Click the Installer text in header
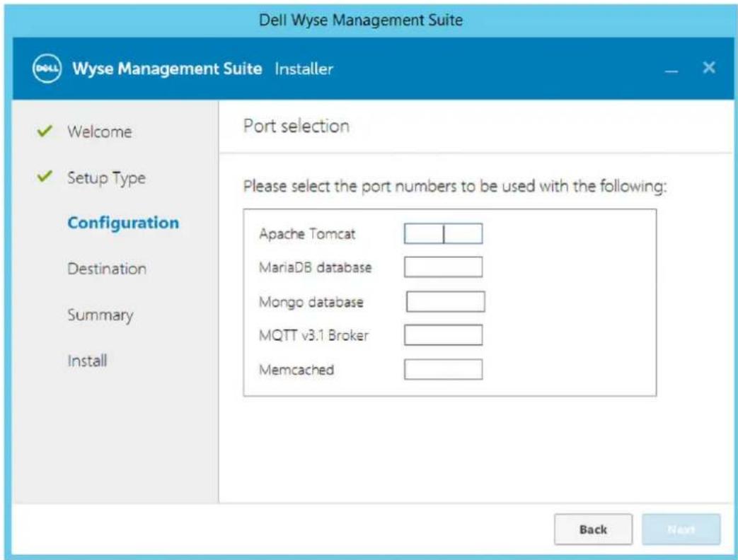The height and width of the screenshot is (560, 738). (304, 69)
